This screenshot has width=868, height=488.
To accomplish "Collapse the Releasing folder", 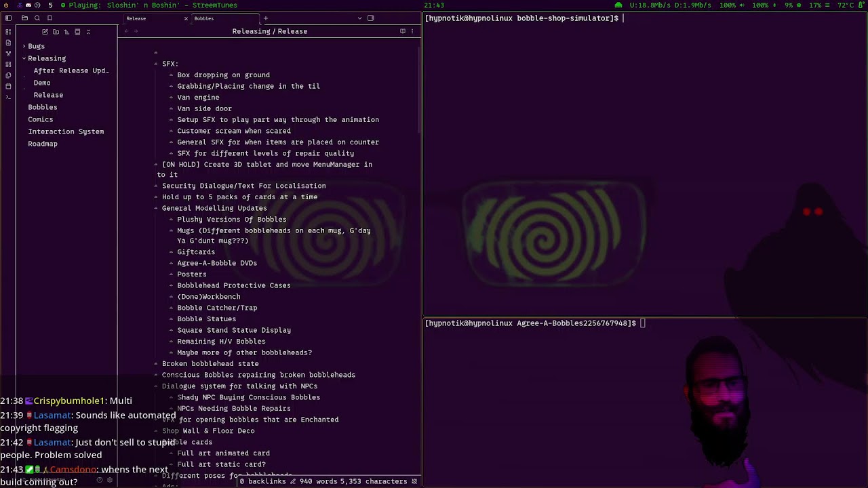I will pyautogui.click(x=24, y=58).
